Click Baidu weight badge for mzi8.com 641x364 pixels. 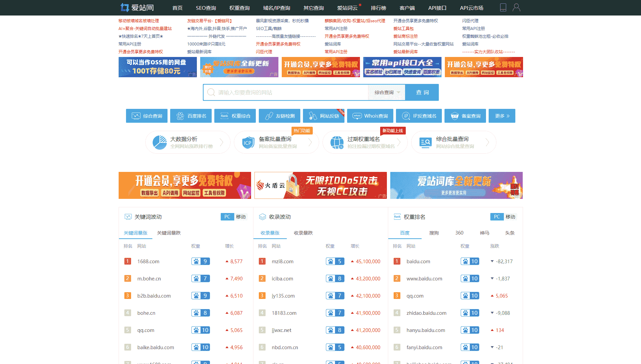(x=335, y=261)
